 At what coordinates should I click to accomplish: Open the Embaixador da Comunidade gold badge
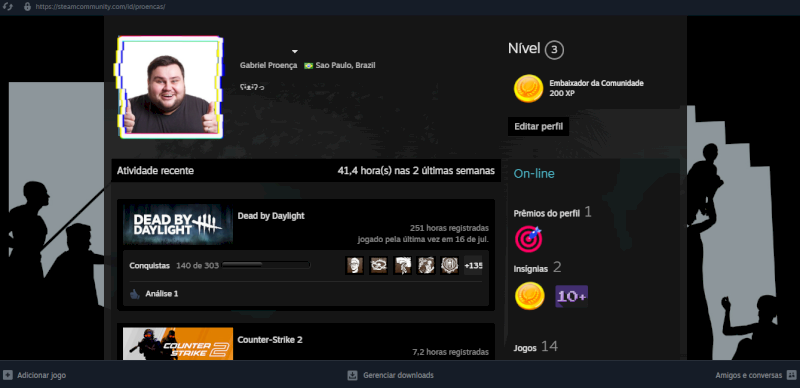(528, 88)
